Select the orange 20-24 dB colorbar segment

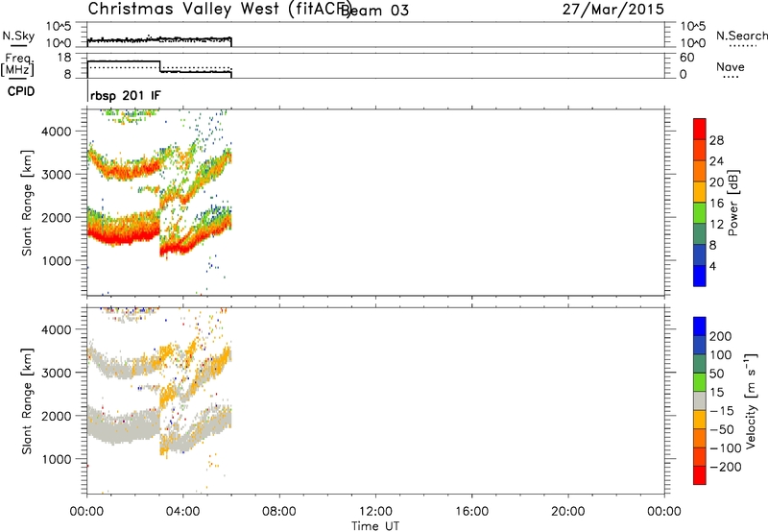[700, 171]
